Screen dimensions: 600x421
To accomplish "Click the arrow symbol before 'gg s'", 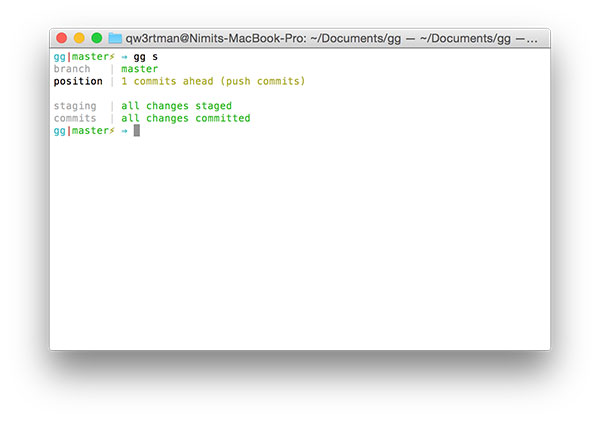I will (x=123, y=57).
